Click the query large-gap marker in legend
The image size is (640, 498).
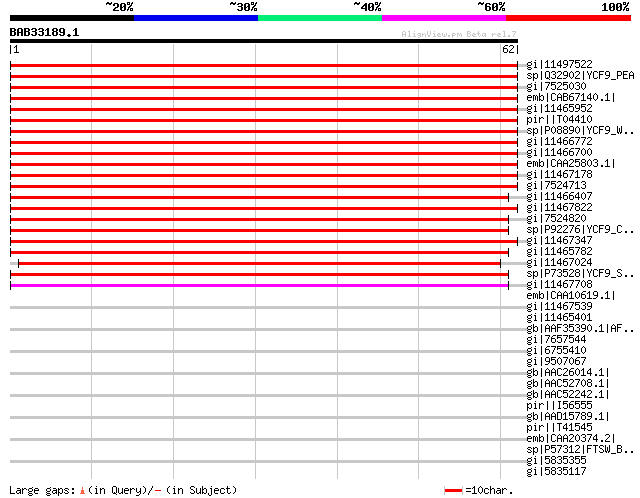(x=82, y=490)
